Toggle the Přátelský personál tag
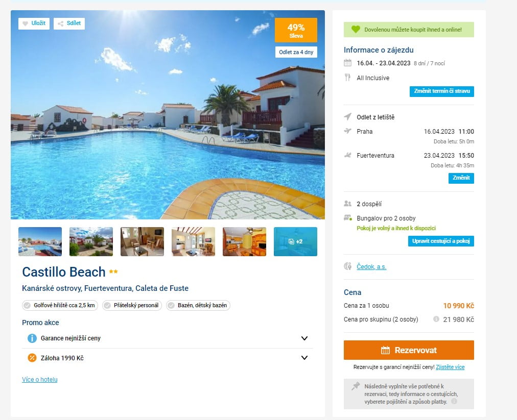Viewport: 517px width, 420px height. (x=132, y=305)
